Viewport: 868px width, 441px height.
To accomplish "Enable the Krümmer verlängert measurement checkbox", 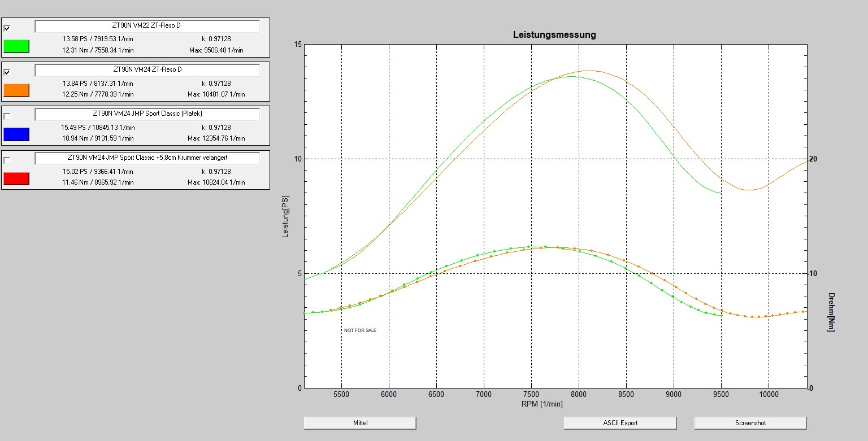I will [x=7, y=160].
